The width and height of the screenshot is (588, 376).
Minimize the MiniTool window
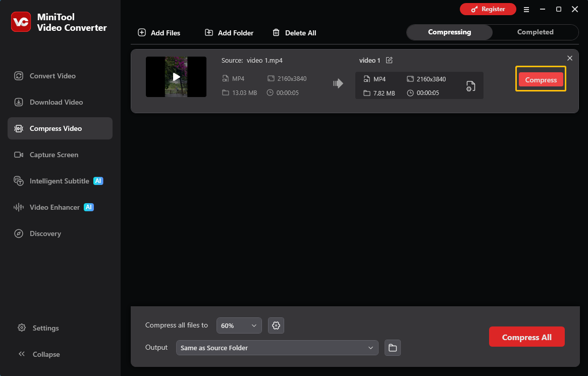coord(542,9)
